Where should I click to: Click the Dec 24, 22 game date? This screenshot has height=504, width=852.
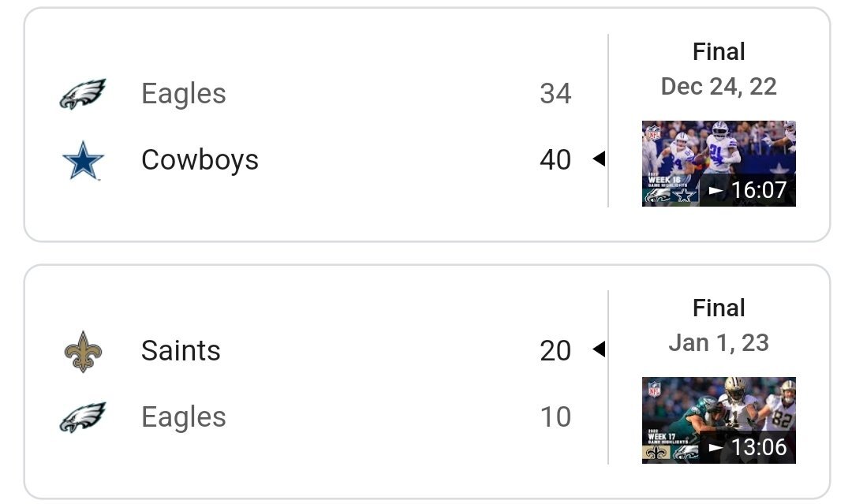pyautogui.click(x=719, y=86)
